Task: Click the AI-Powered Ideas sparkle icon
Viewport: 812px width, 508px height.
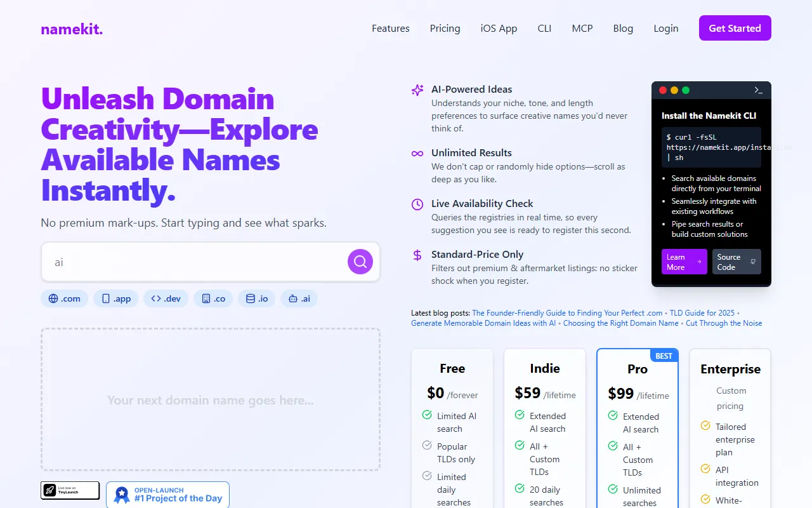Action: coord(417,90)
